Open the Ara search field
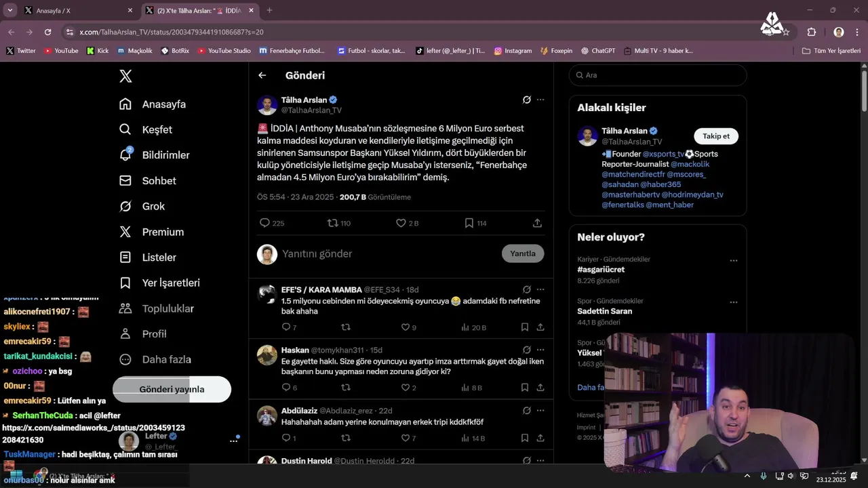 point(658,75)
